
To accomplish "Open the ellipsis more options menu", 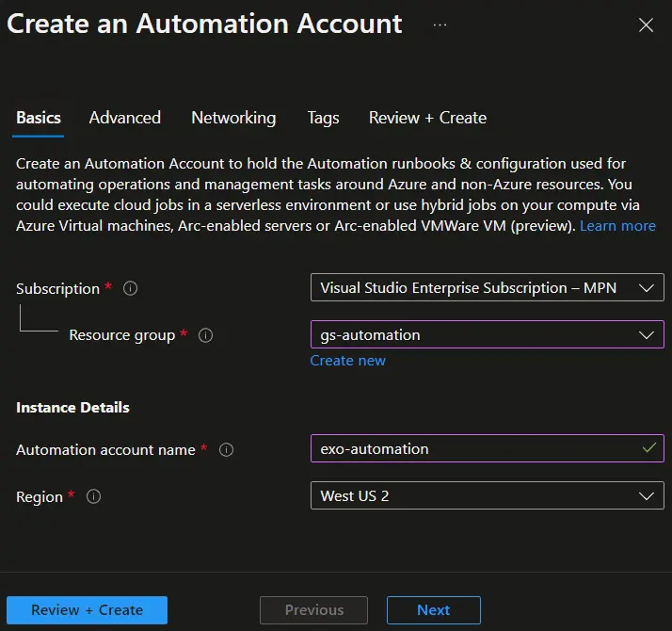I will click(440, 24).
